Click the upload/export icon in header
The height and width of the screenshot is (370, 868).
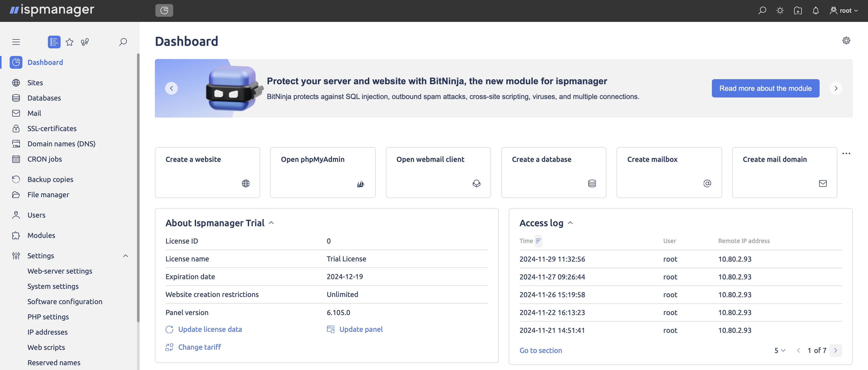pos(798,10)
